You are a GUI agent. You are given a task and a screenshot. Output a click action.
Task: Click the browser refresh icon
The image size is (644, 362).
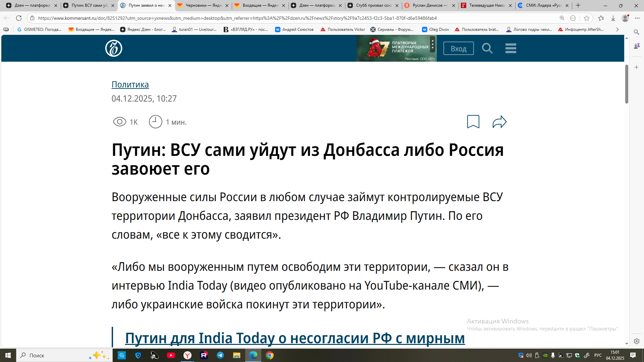click(x=19, y=18)
